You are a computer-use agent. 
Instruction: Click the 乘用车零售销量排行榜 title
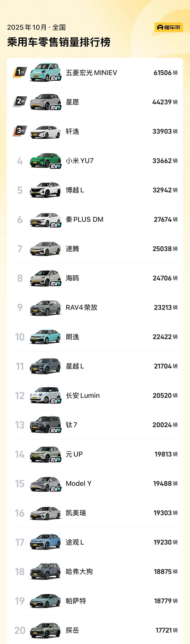pos(59,42)
